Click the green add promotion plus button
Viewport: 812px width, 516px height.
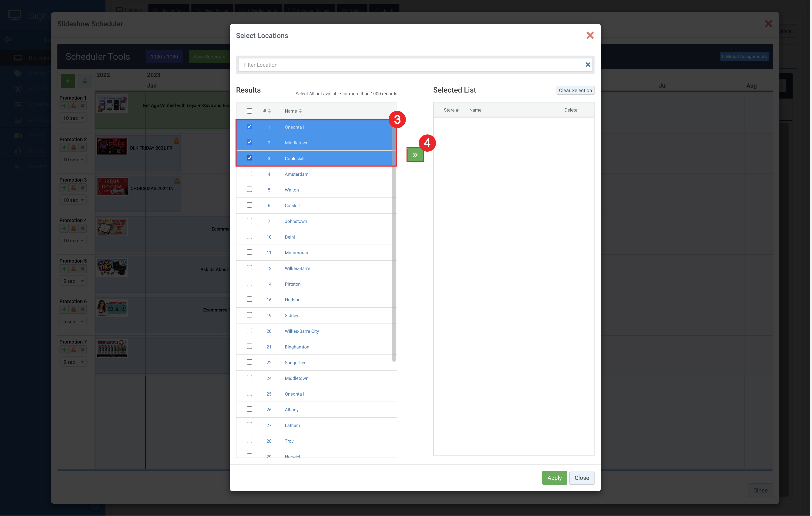coord(68,81)
